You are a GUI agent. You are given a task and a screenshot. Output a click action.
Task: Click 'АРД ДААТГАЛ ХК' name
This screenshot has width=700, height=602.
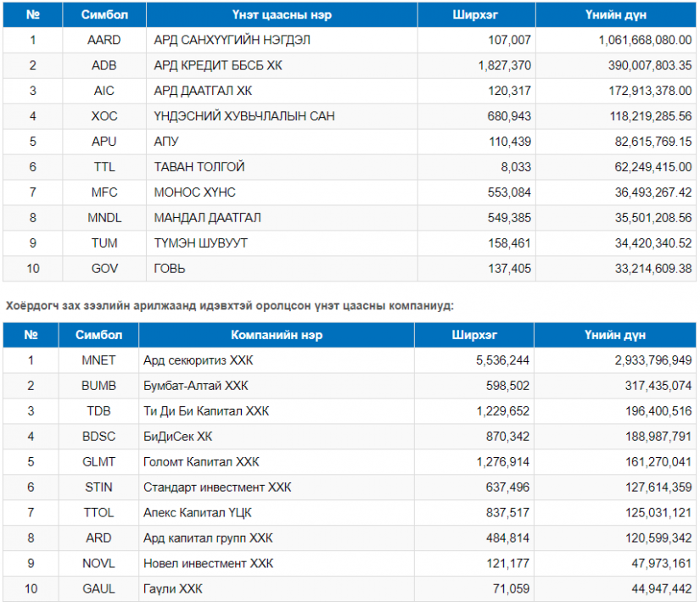[x=203, y=91]
